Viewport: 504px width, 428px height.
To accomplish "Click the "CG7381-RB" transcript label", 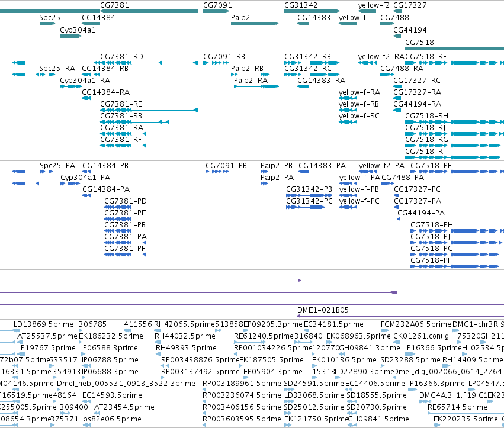I will (121, 116).
